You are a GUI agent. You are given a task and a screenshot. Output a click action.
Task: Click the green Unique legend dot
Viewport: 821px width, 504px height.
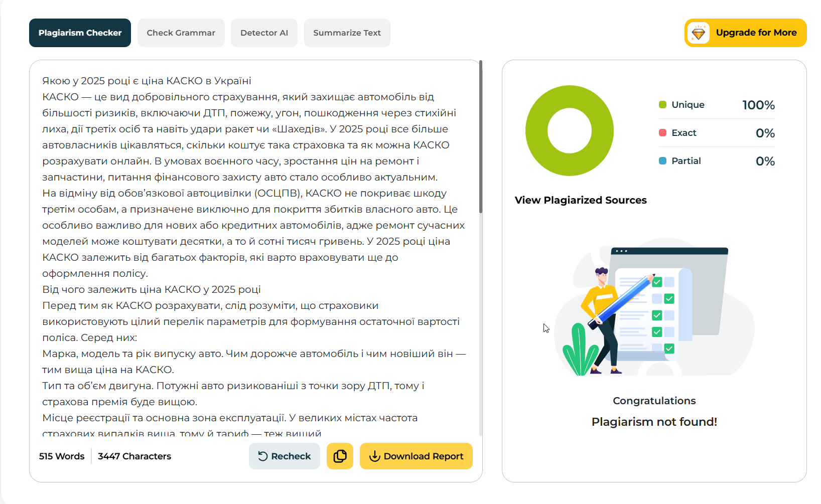pyautogui.click(x=662, y=104)
